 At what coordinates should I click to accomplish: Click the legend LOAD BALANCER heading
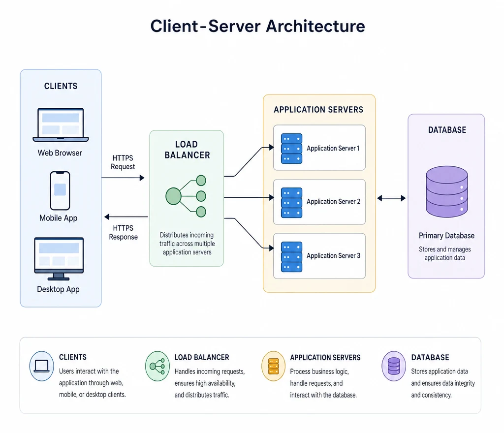(x=202, y=357)
